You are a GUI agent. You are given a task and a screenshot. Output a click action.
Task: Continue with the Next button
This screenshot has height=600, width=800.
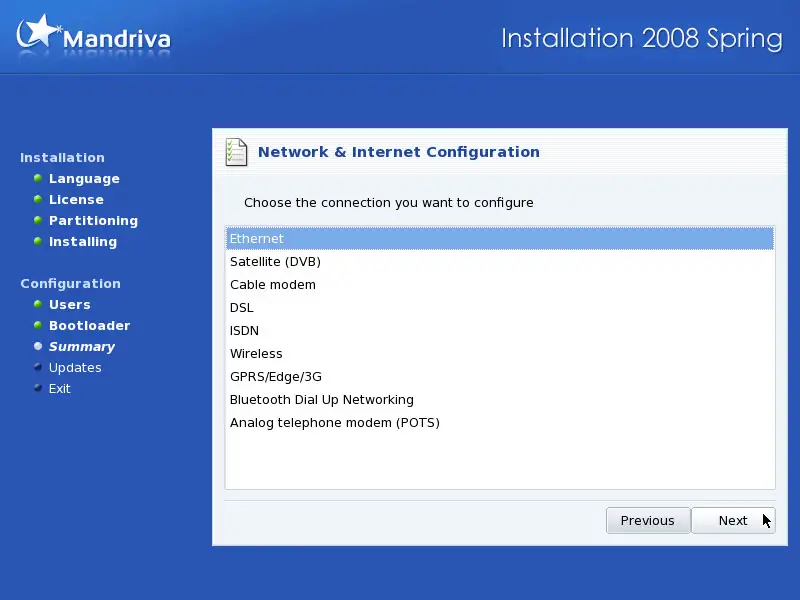coord(733,520)
